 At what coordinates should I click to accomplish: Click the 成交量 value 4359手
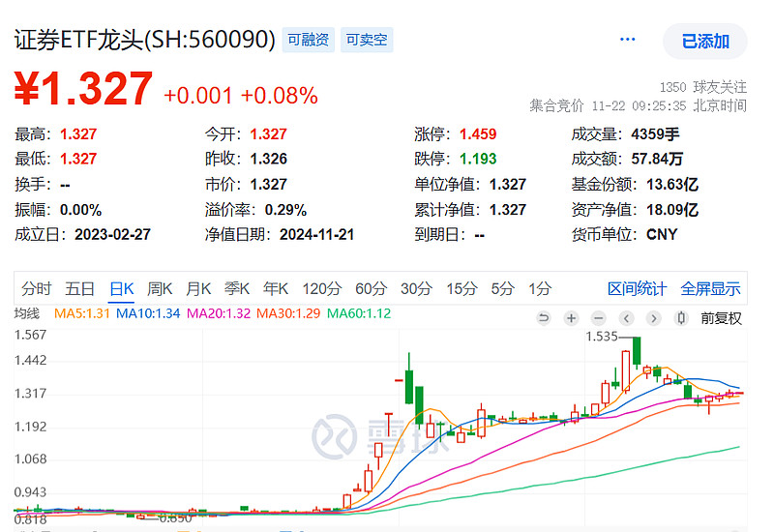point(656,134)
